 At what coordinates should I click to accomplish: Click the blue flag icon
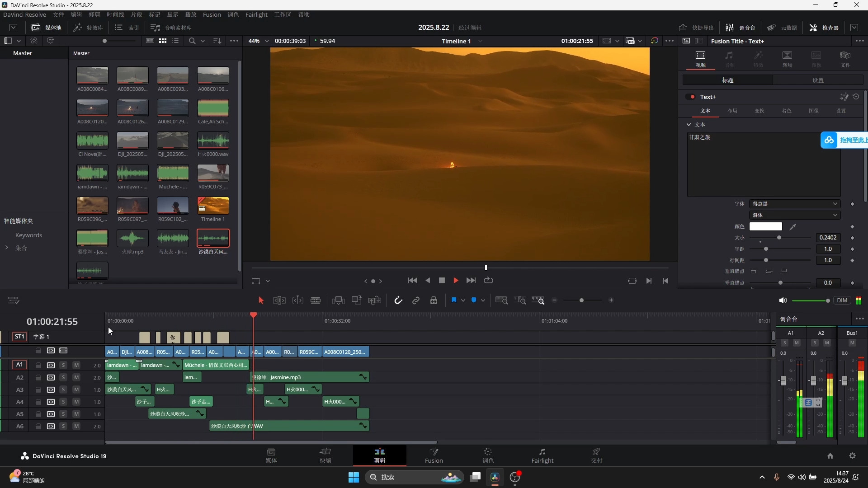pyautogui.click(x=454, y=300)
